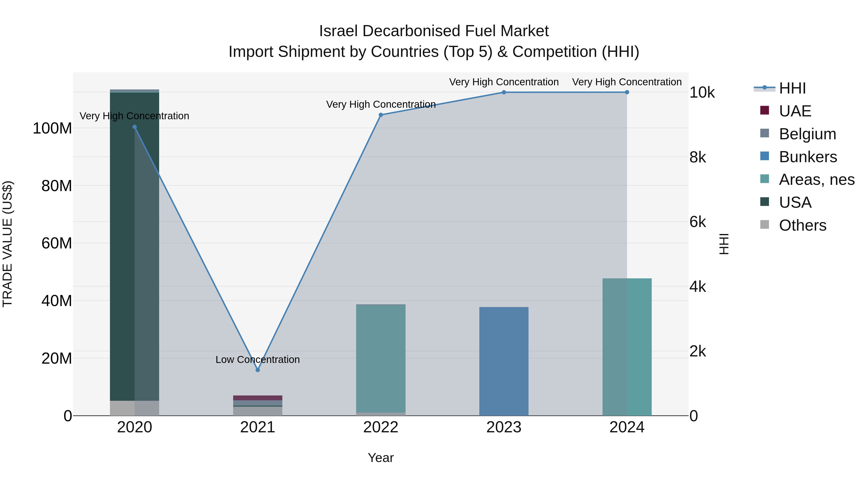
Task: Click the '2021' x-axis tick label
Action: 258,427
